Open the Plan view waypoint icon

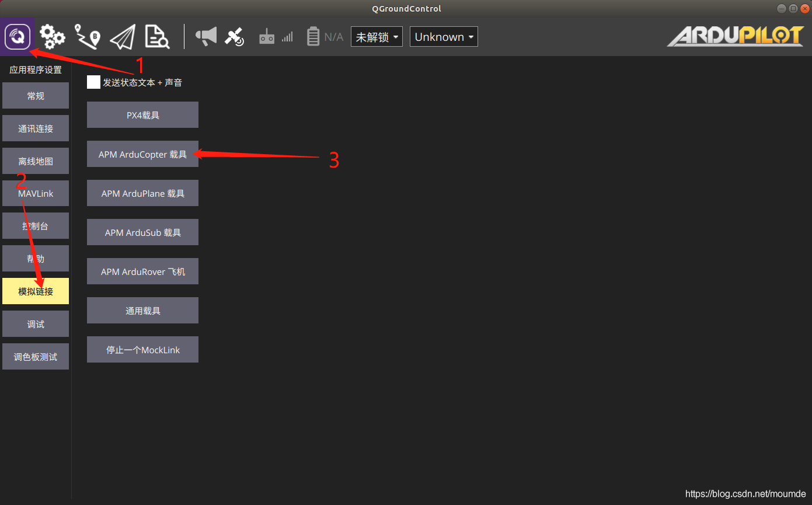tap(88, 37)
